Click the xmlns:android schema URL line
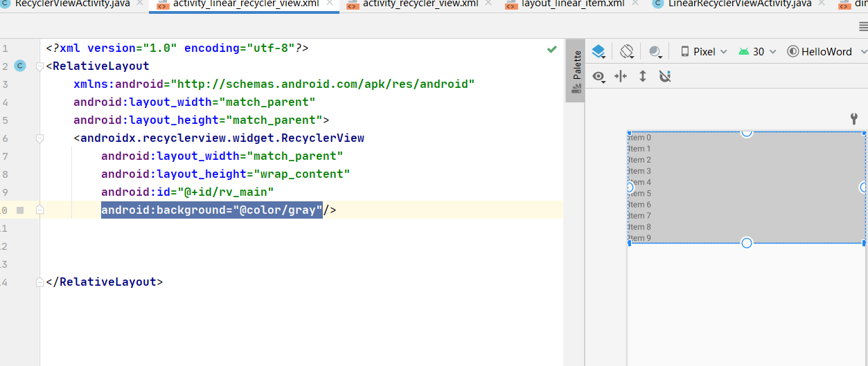868x366 pixels. pyautogui.click(x=274, y=84)
